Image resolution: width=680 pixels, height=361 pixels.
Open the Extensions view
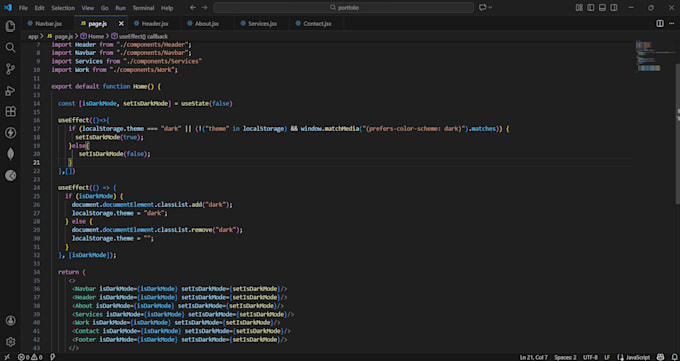click(x=10, y=112)
